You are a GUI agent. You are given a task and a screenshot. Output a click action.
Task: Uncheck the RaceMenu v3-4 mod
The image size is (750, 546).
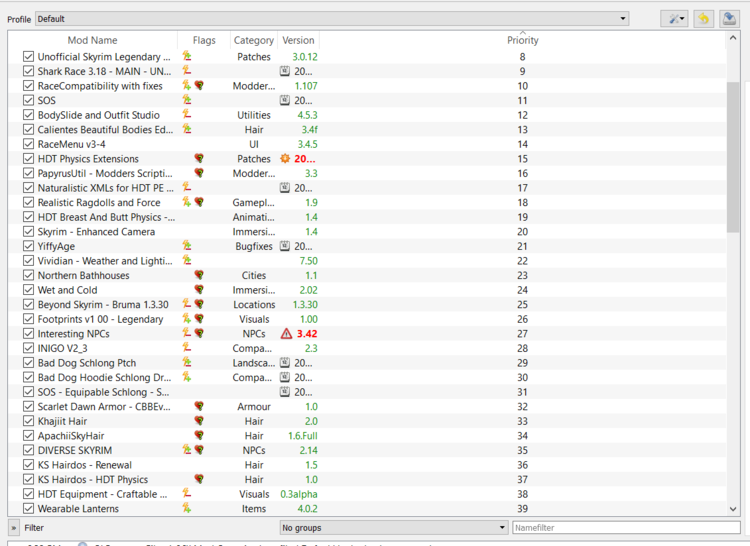[28, 144]
